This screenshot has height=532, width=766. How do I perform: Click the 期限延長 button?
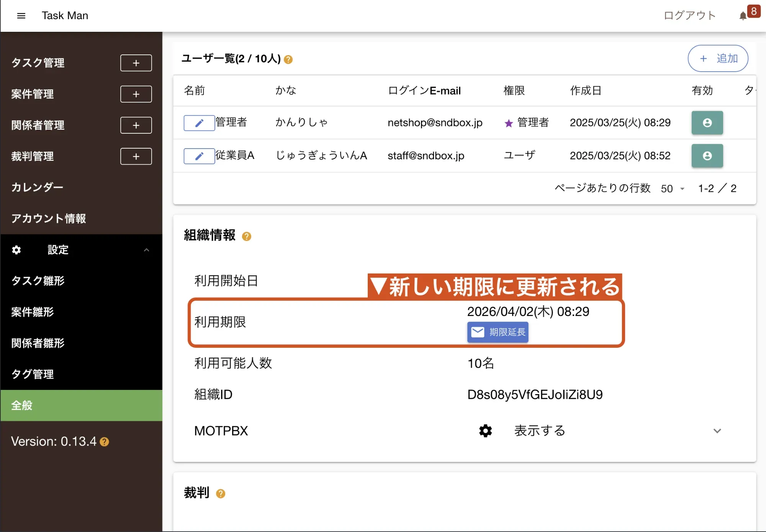click(498, 332)
